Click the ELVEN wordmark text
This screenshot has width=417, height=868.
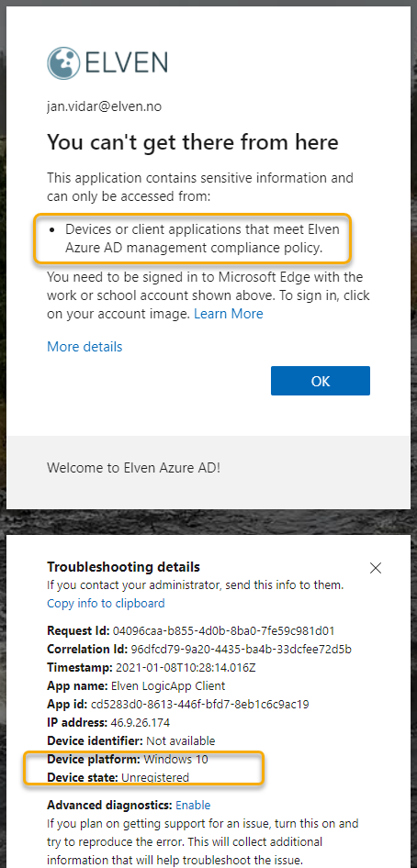[x=126, y=63]
